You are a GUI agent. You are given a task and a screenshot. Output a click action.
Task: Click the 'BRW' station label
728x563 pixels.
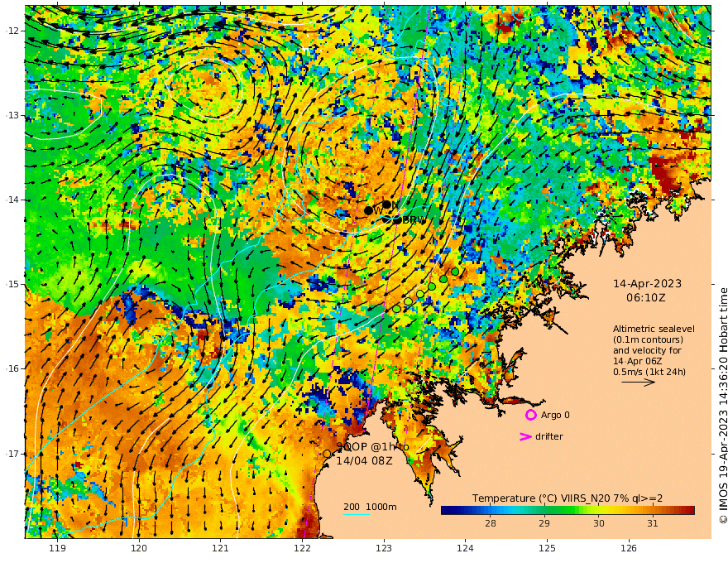click(413, 220)
